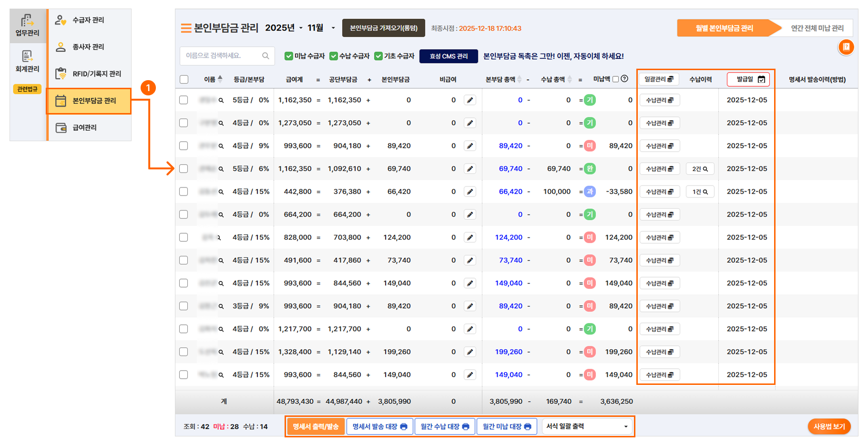The width and height of the screenshot is (868, 445).
Task: Click the 명세서 출력/발송 button
Action: coord(315,426)
